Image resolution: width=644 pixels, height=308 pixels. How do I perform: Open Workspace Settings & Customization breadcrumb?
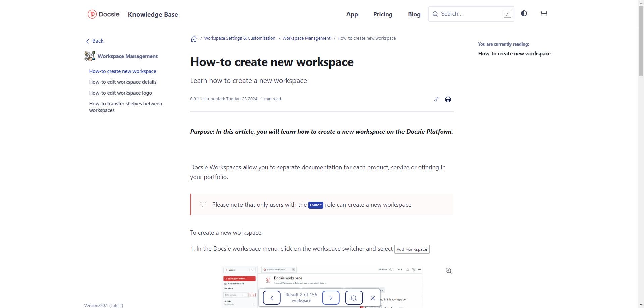coord(239,38)
